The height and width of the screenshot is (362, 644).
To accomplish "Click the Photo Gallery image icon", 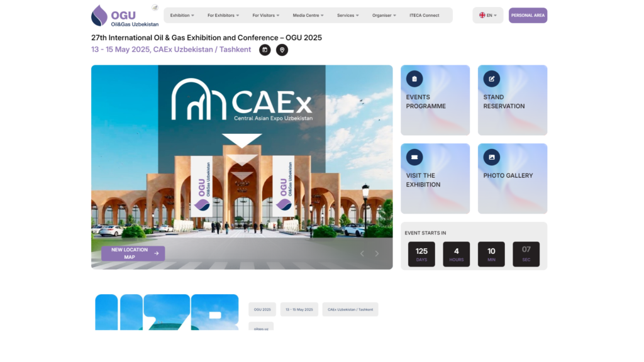I will 492,157.
